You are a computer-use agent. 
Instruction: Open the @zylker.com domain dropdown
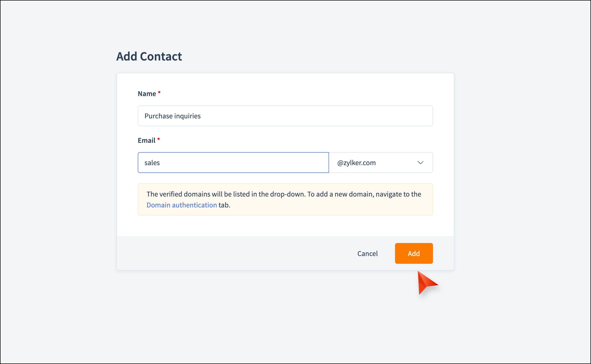381,163
